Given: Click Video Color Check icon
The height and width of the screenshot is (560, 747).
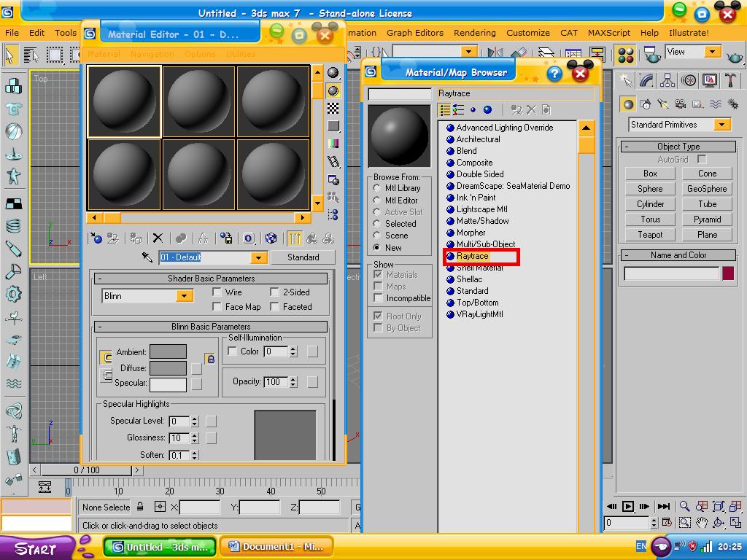Looking at the screenshot, I should click(333, 144).
